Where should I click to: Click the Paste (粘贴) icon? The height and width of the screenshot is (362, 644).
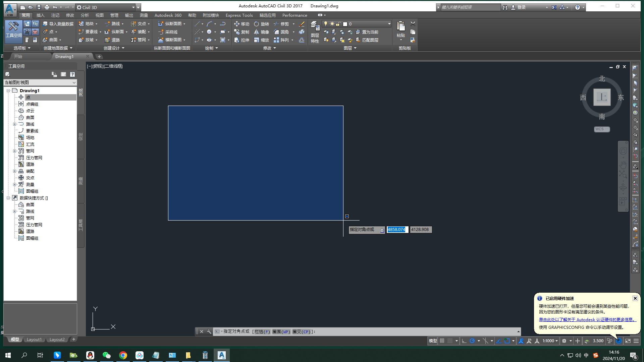coord(400,26)
